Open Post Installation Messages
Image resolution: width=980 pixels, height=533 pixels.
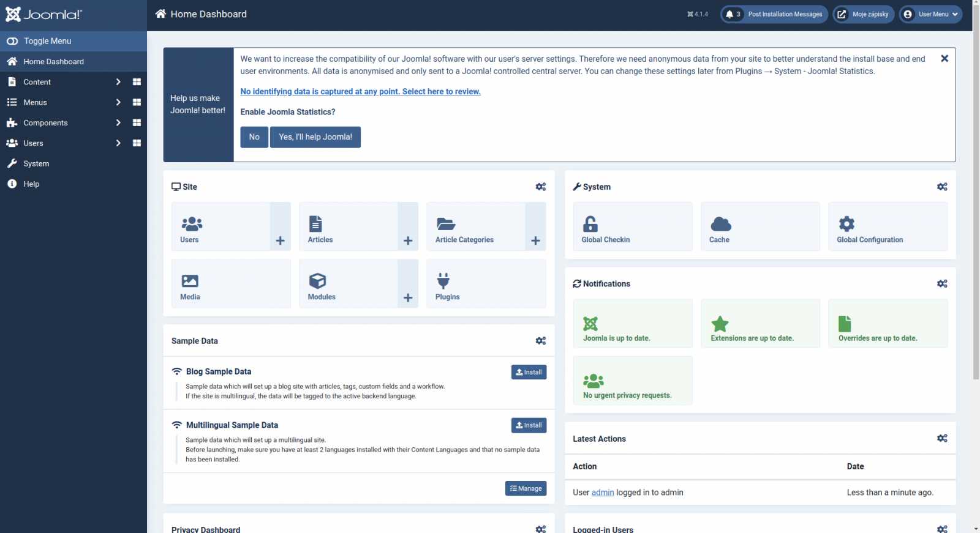click(774, 14)
